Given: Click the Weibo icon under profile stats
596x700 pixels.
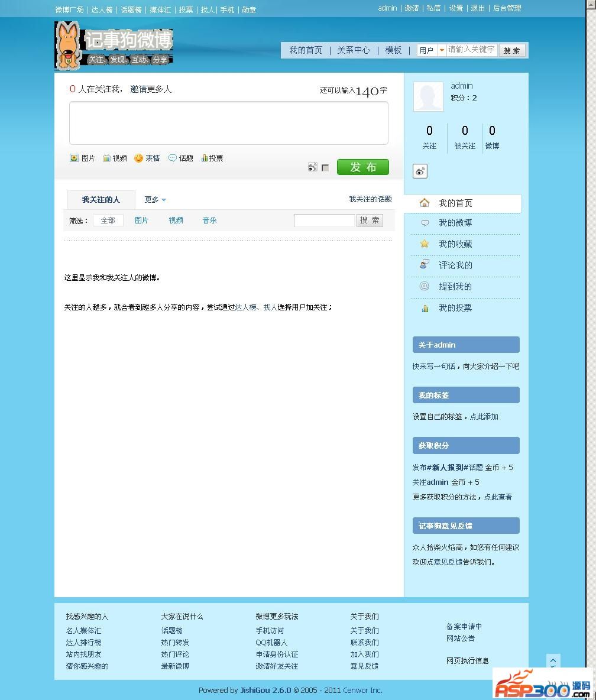Looking at the screenshot, I should (x=420, y=171).
